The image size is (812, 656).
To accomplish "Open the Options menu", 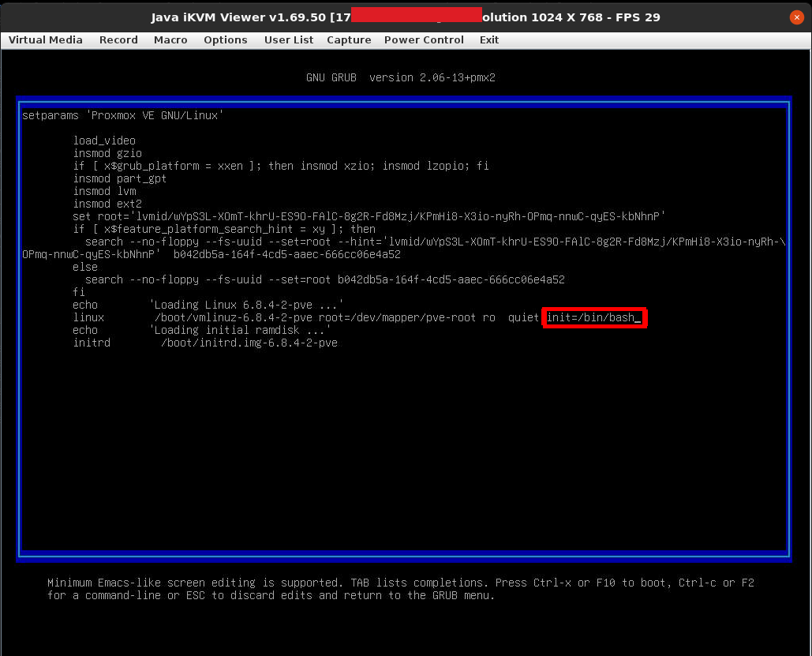I will coord(225,40).
